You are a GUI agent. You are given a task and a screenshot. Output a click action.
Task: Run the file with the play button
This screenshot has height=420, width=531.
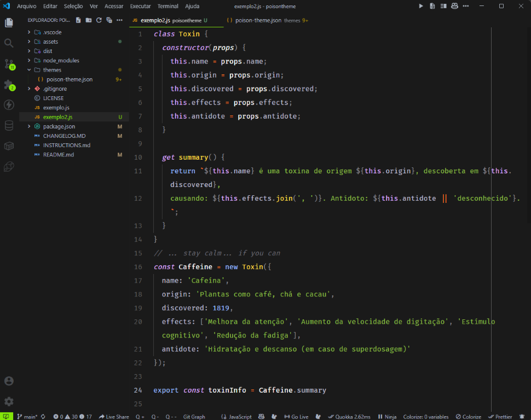coord(420,6)
